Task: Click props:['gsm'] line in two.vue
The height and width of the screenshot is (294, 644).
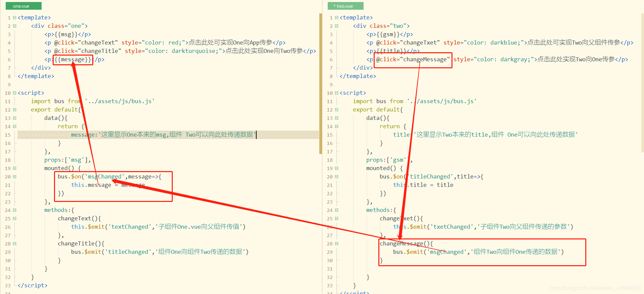Action: [390, 160]
